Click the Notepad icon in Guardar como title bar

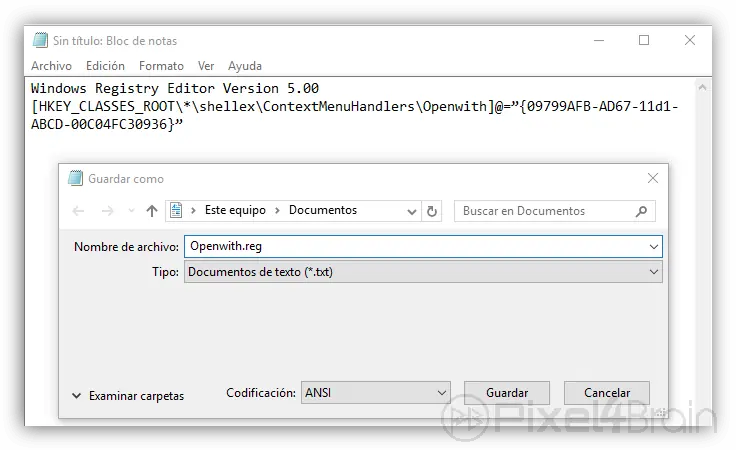(x=75, y=178)
